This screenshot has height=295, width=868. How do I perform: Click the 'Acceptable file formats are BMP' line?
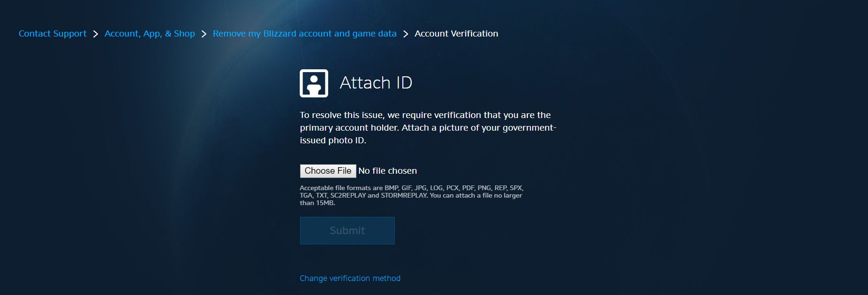coord(412,188)
